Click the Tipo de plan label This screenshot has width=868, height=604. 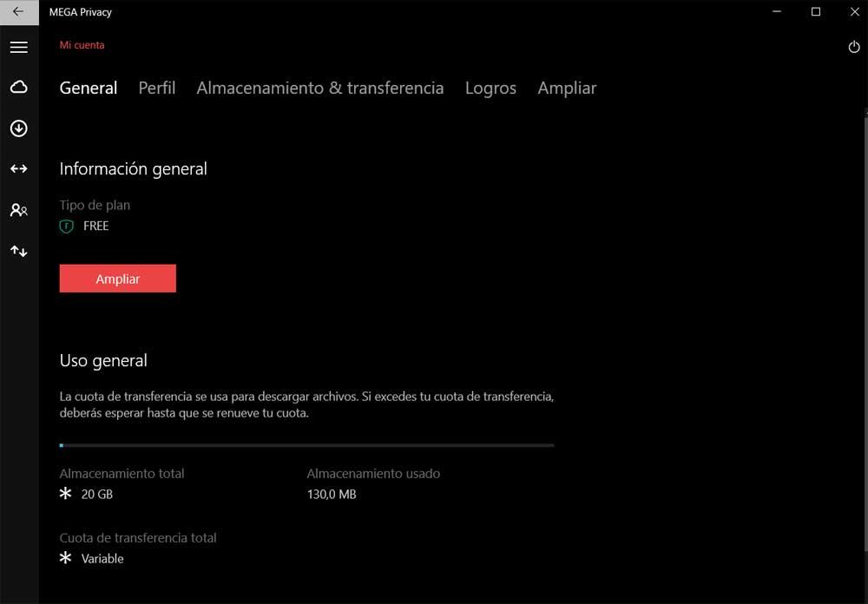pyautogui.click(x=95, y=206)
